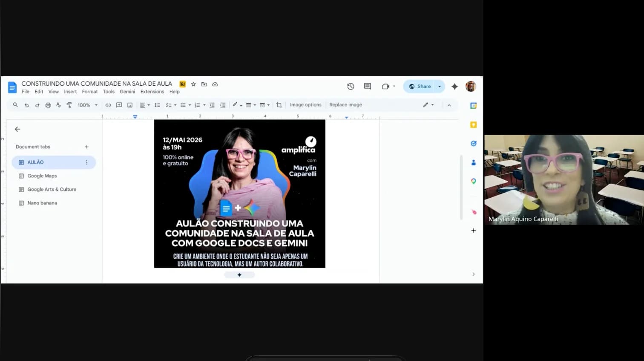Show all comments icon

(367, 87)
